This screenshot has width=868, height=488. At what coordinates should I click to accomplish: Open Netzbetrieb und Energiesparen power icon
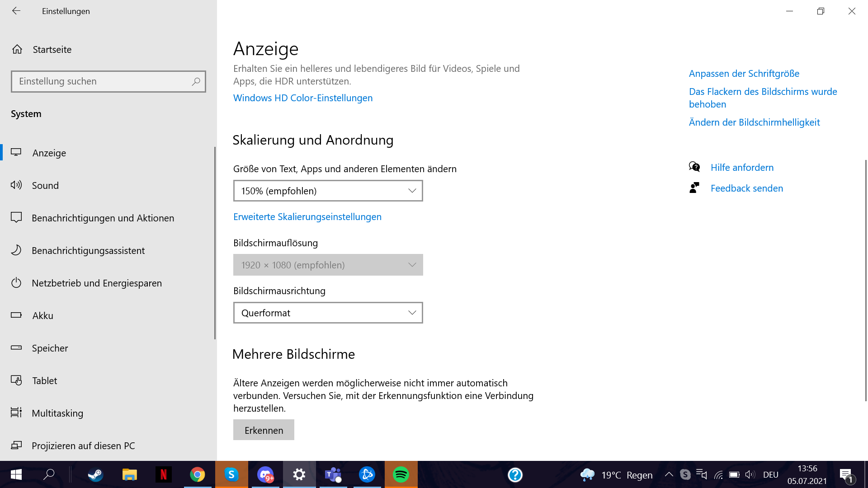tap(17, 283)
